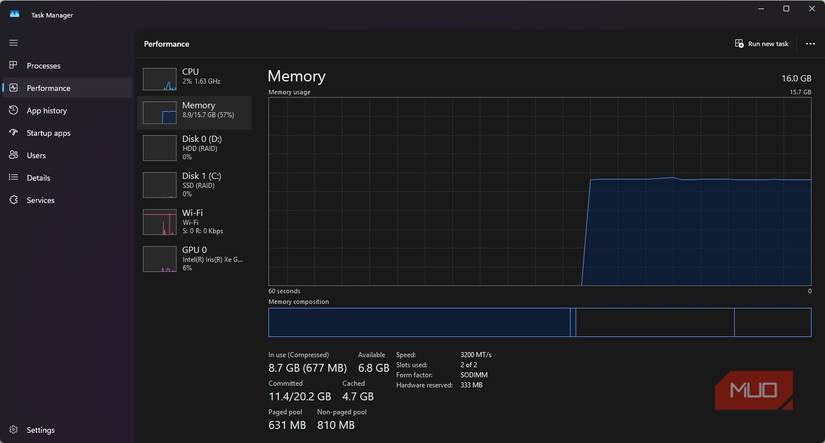Click the Users people icon
Screen dimensions: 825x443
(x=14, y=155)
